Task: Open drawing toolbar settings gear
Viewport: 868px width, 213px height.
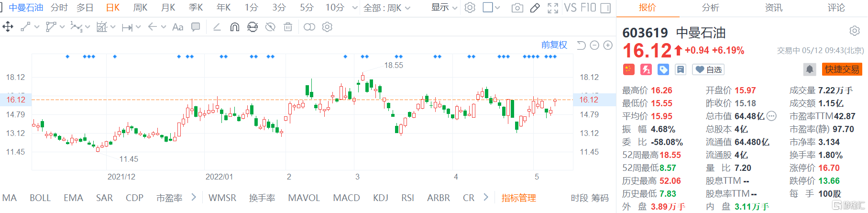Action: point(327,27)
